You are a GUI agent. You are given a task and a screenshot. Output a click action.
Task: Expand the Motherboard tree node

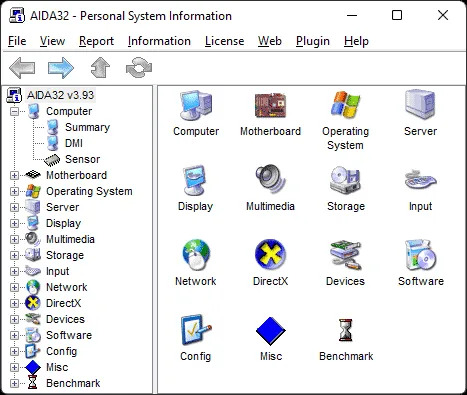[14, 175]
